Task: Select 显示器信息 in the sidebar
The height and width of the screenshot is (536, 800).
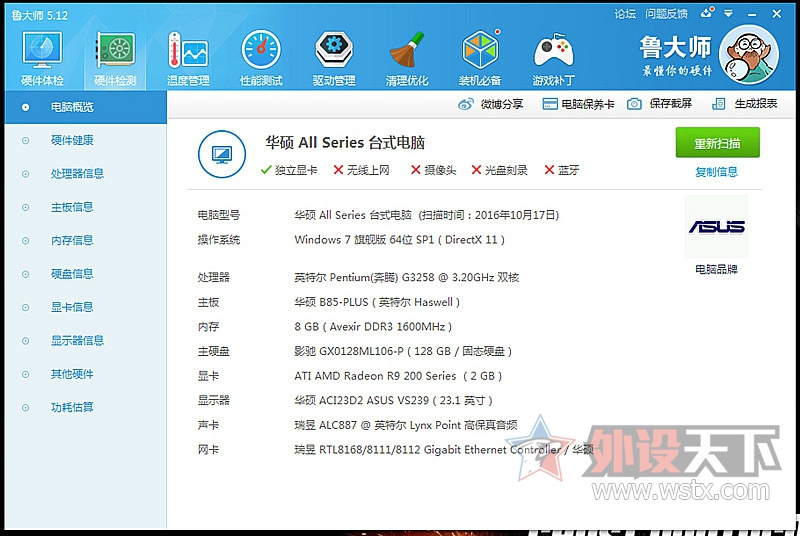Action: [x=86, y=341]
